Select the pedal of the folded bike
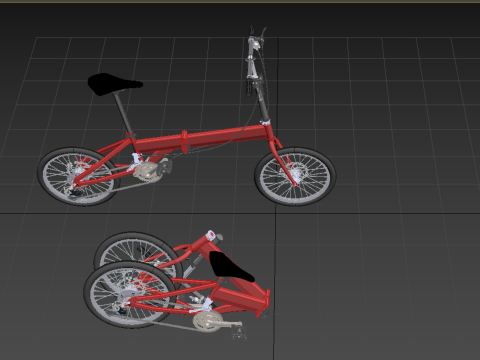This screenshot has width=480, height=360. click(240, 334)
